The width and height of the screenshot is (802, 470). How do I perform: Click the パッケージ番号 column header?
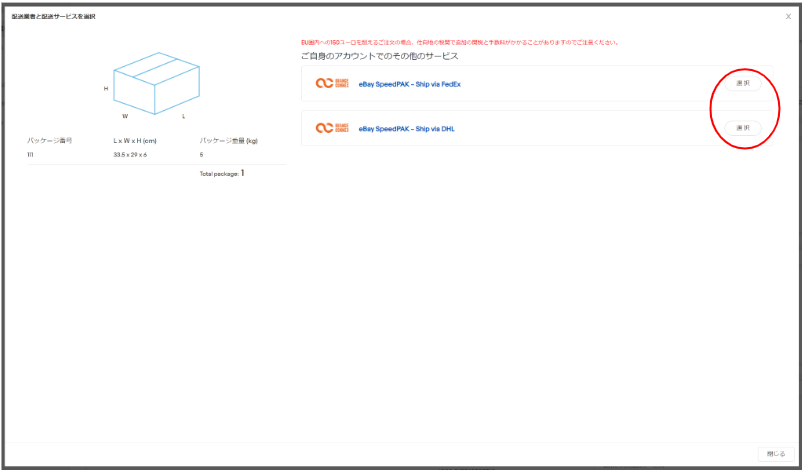click(49, 141)
